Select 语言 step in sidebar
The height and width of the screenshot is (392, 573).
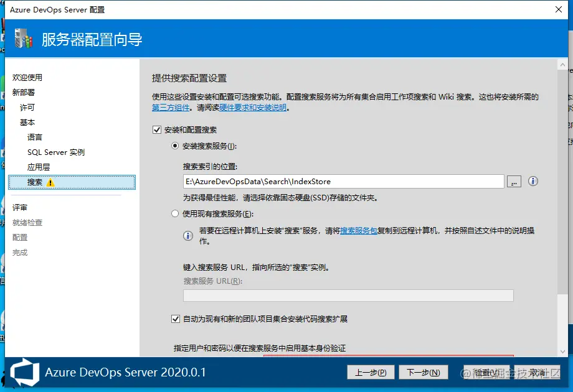tap(35, 138)
